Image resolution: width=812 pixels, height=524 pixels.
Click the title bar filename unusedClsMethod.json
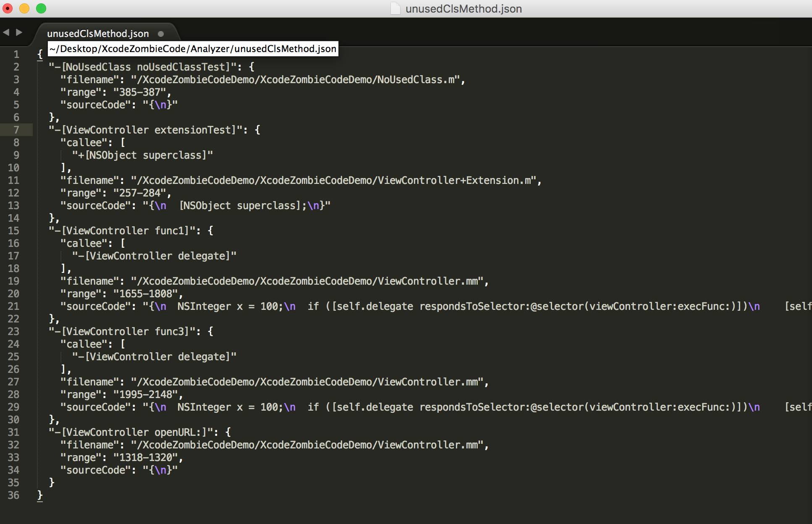point(464,8)
